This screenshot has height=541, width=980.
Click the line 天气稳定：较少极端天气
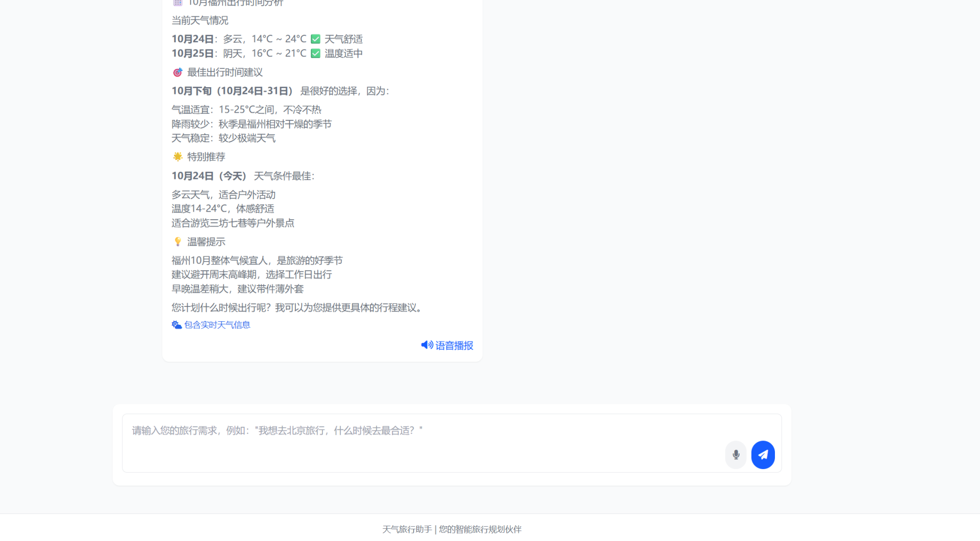[x=223, y=138]
